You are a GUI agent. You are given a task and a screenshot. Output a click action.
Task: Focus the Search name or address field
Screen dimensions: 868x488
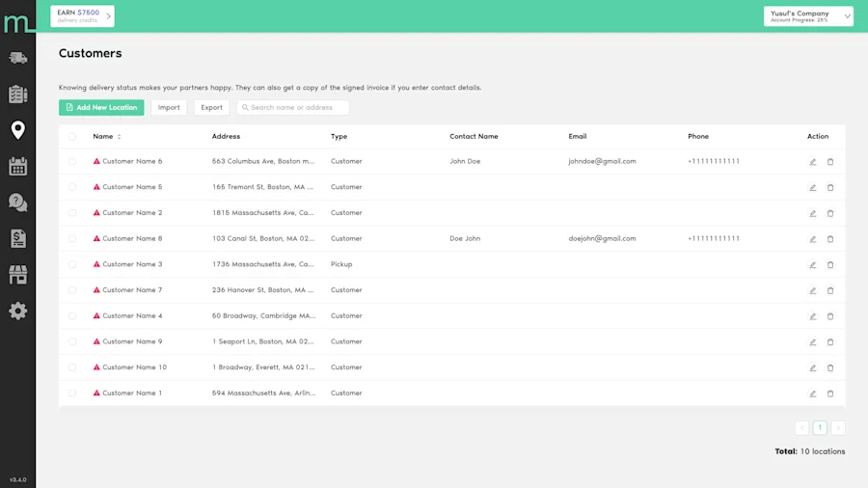[x=293, y=107]
